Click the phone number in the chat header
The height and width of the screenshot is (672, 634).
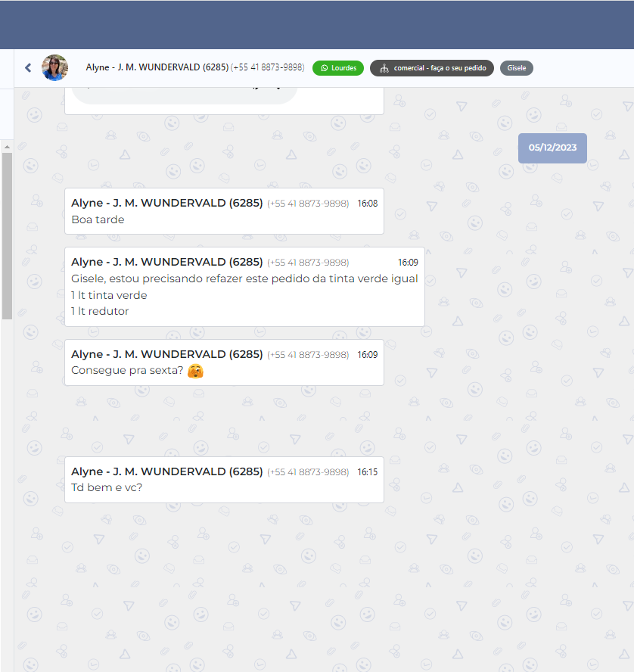[267, 67]
